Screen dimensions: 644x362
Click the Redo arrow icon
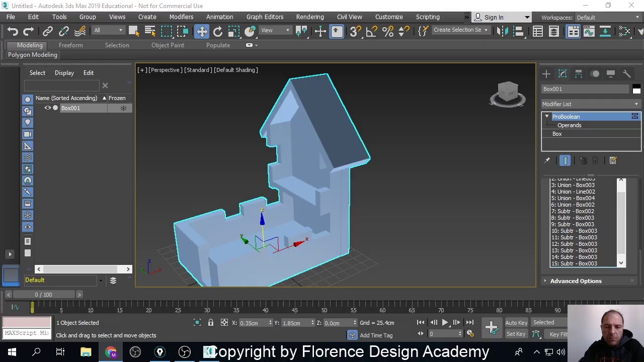tap(29, 31)
